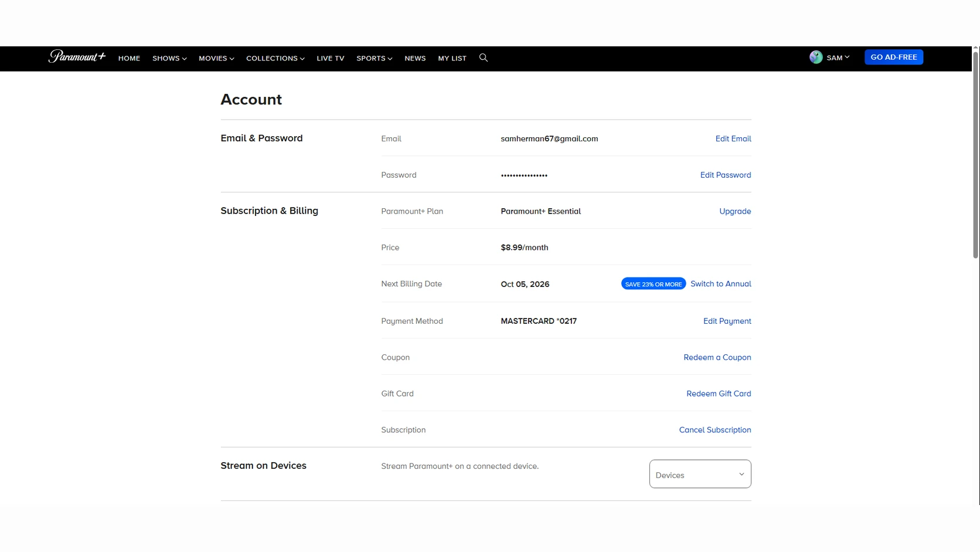The image size is (980, 552).
Task: Click Redeem Gift Card link
Action: click(719, 394)
